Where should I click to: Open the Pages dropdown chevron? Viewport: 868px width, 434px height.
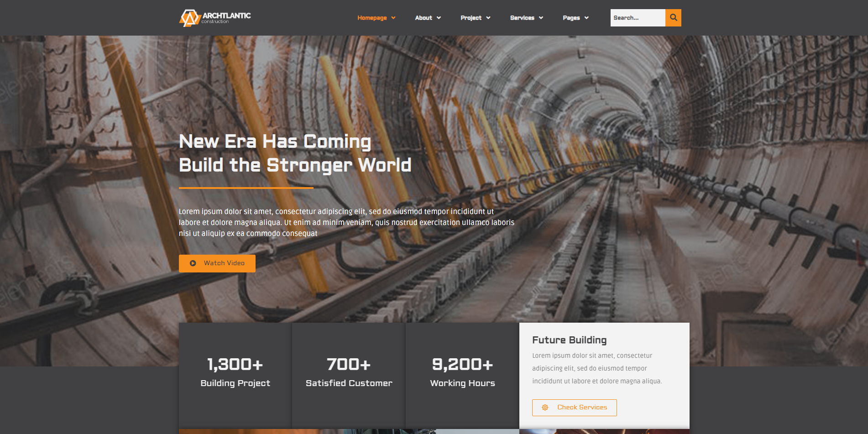587,18
